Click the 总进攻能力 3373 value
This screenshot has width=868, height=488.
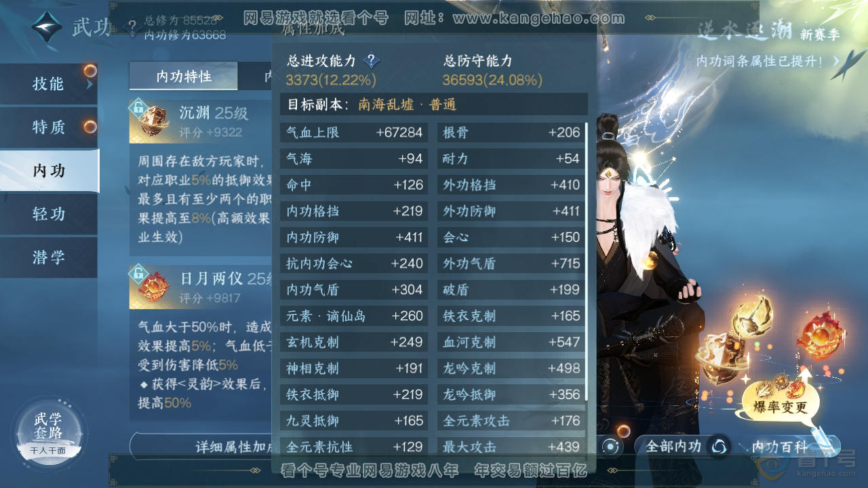point(331,80)
